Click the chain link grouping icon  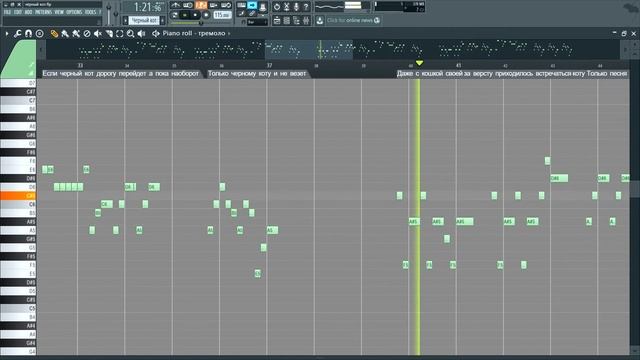click(x=251, y=13)
